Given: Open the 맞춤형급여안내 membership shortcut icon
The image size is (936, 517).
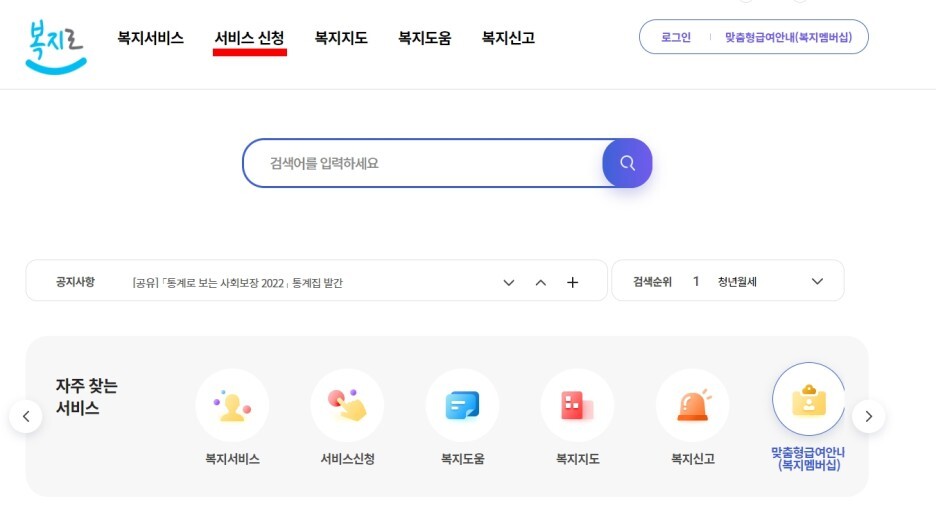Looking at the screenshot, I should pos(809,399).
